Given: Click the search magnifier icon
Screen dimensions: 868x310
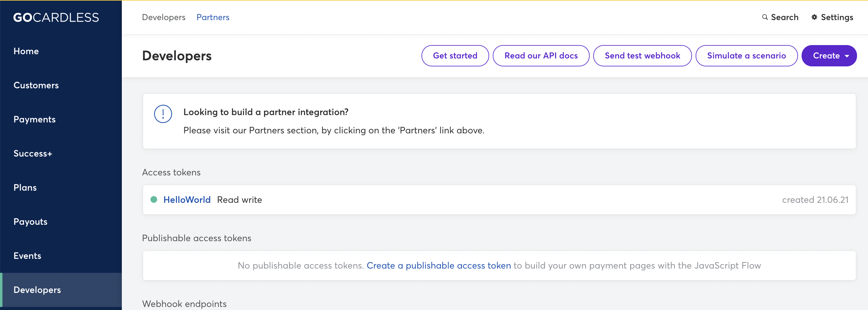Looking at the screenshot, I should [x=764, y=17].
